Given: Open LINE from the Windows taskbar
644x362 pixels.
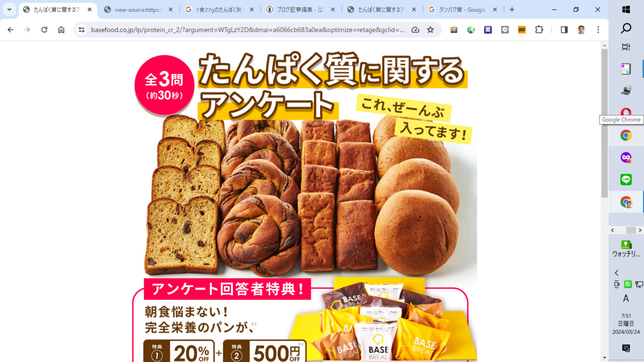Looking at the screenshot, I should [626, 180].
